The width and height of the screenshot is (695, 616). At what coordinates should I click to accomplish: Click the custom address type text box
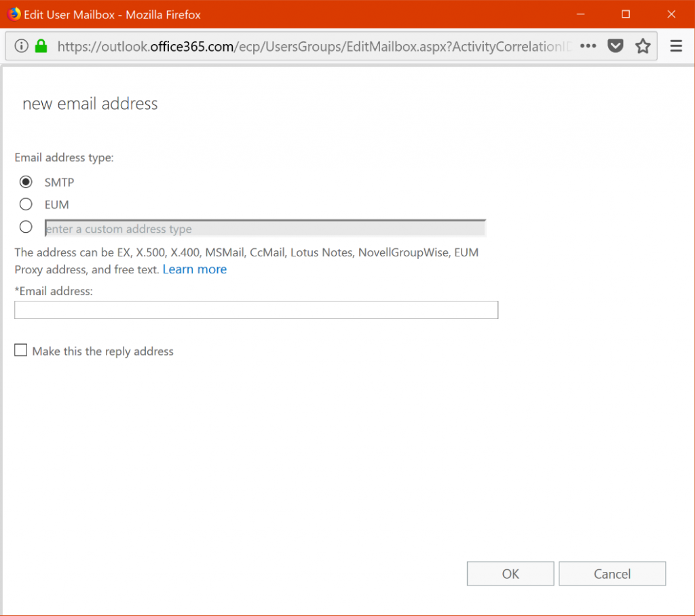click(x=265, y=227)
